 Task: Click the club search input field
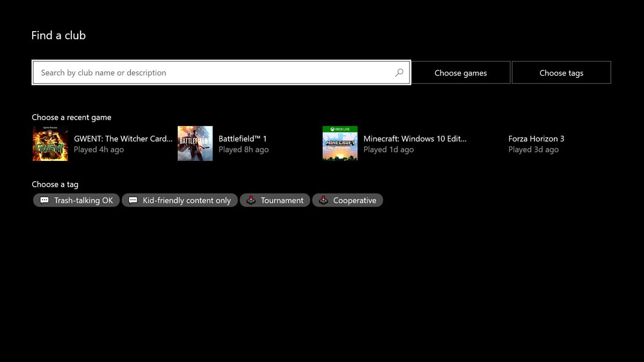click(215, 72)
